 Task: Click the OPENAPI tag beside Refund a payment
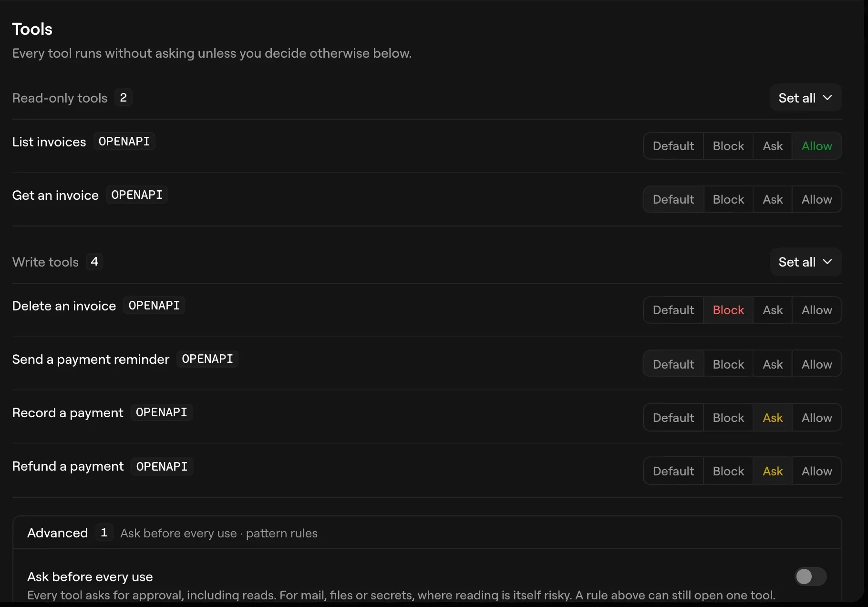pyautogui.click(x=162, y=466)
